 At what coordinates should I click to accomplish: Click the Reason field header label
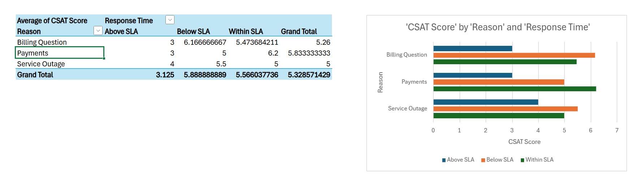point(29,31)
